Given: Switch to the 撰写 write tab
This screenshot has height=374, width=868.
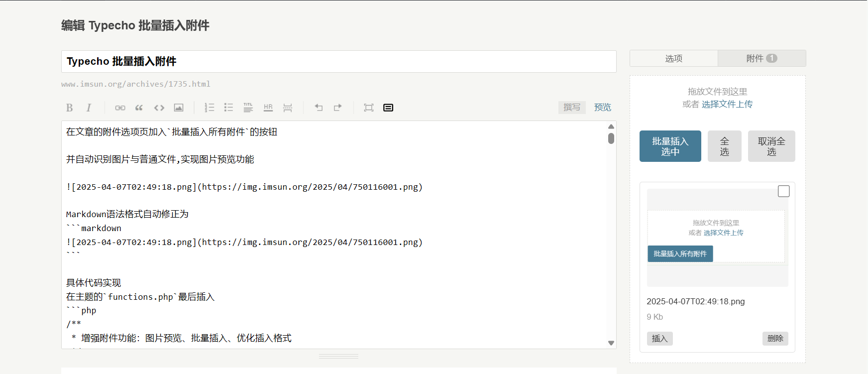Looking at the screenshot, I should pyautogui.click(x=572, y=107).
